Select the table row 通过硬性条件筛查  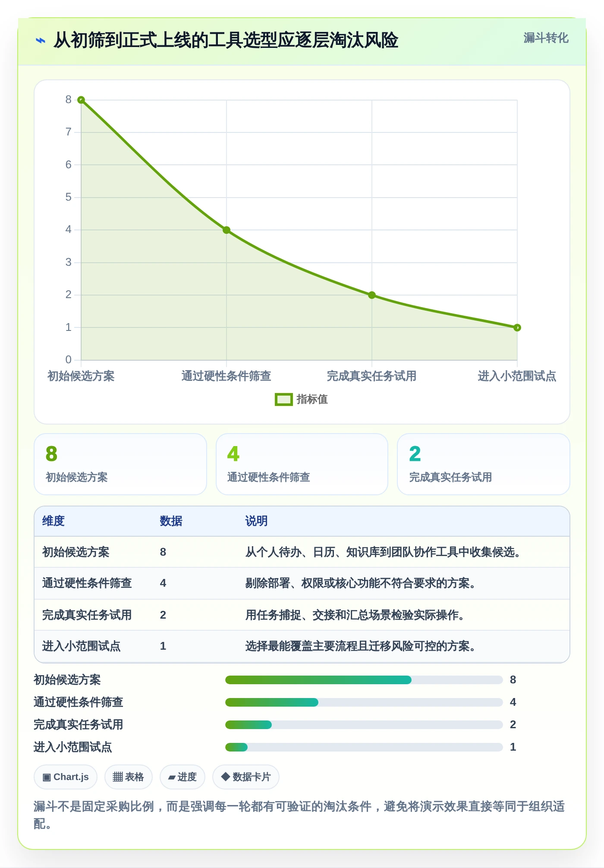click(302, 583)
